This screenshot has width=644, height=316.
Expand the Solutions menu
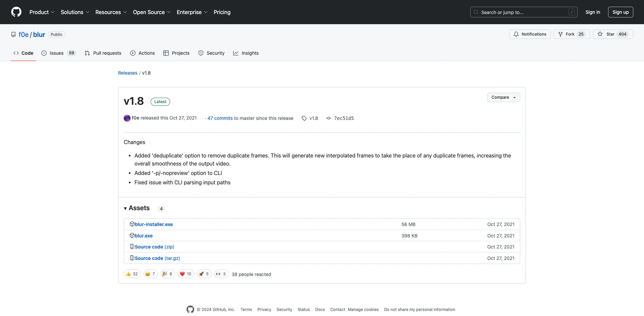75,12
